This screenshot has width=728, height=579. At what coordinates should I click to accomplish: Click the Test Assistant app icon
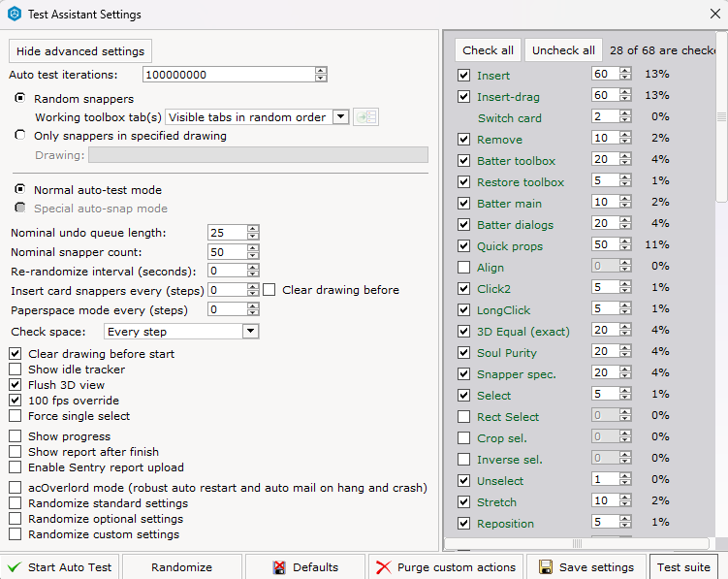(x=15, y=14)
